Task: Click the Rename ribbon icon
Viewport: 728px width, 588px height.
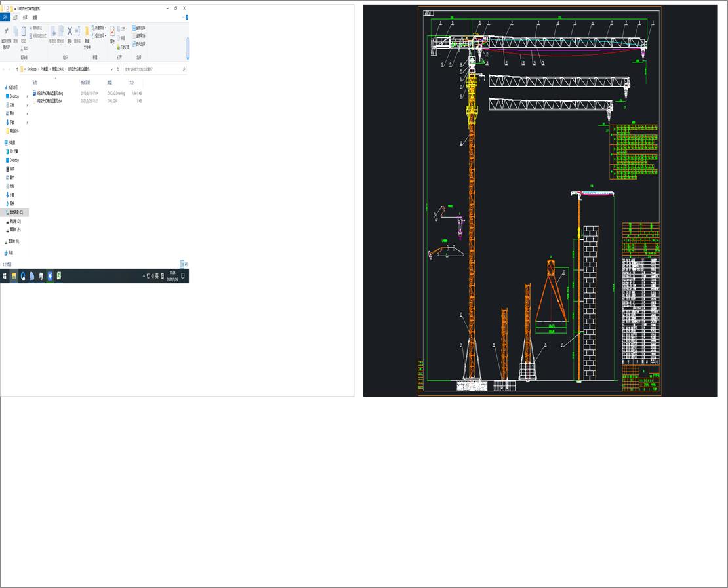Action: point(77,31)
